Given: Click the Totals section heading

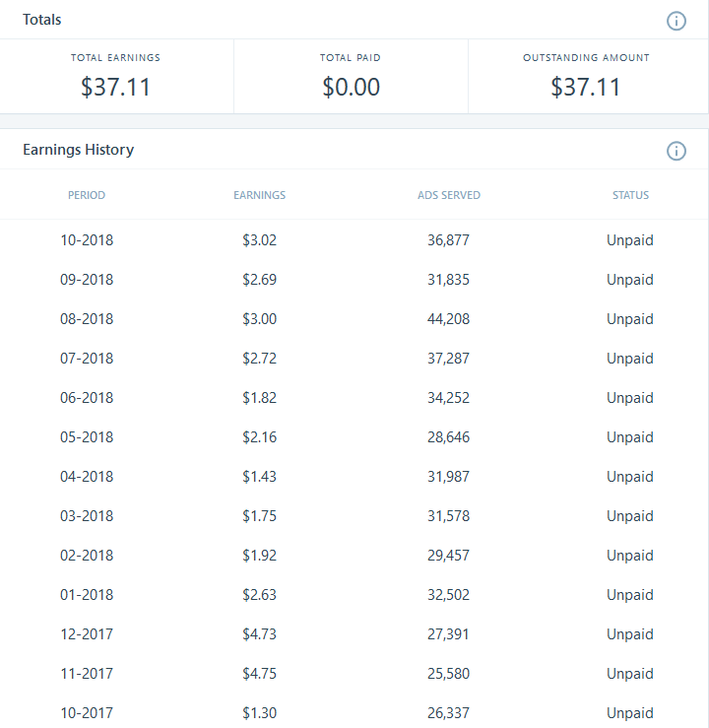Looking at the screenshot, I should (42, 20).
